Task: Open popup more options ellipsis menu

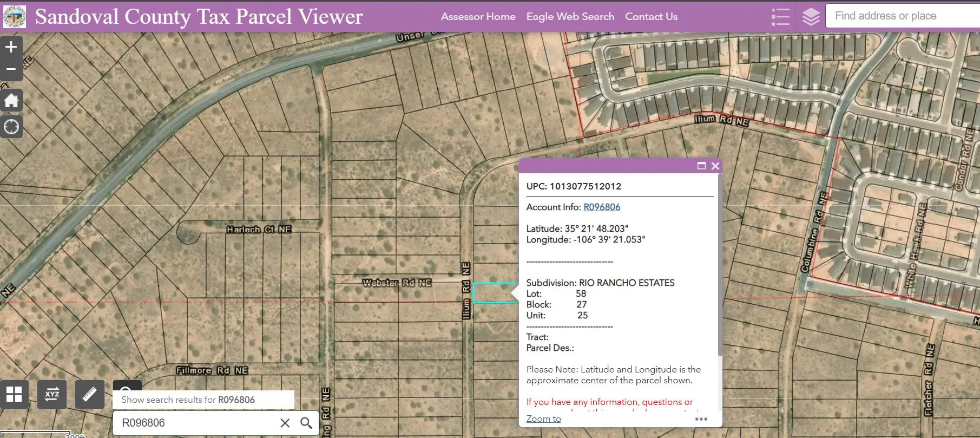Action: click(x=701, y=419)
